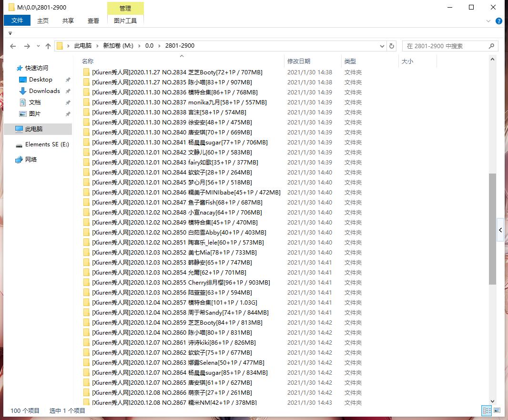The height and width of the screenshot is (420, 508).
Task: Open Downloads in quick access
Action: 44,91
